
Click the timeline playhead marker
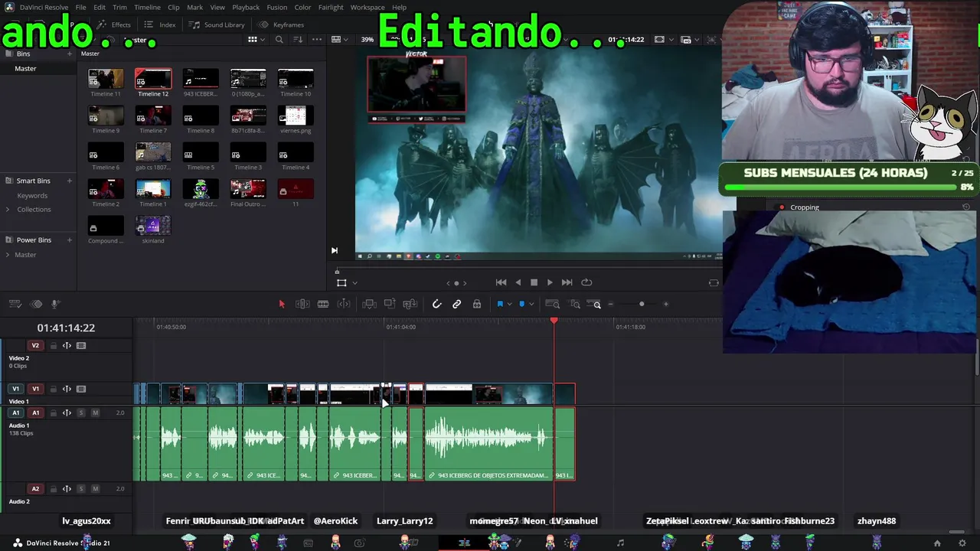tap(554, 321)
